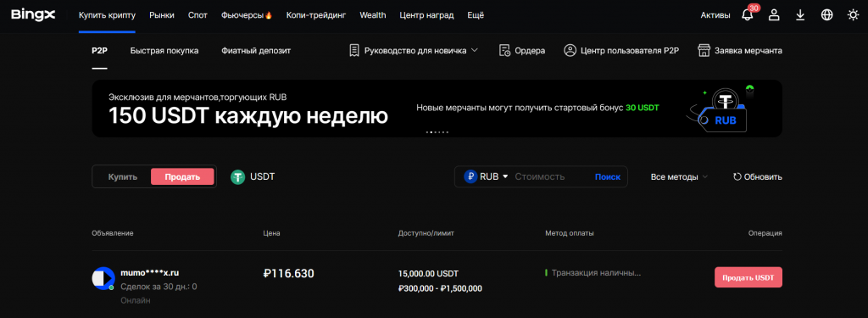Switch to Быстрая покупка tab
Viewport: 868px width, 318px height.
164,50
